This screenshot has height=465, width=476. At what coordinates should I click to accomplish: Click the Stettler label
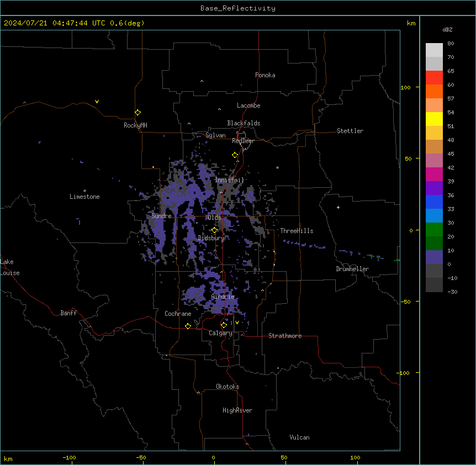tap(350, 131)
